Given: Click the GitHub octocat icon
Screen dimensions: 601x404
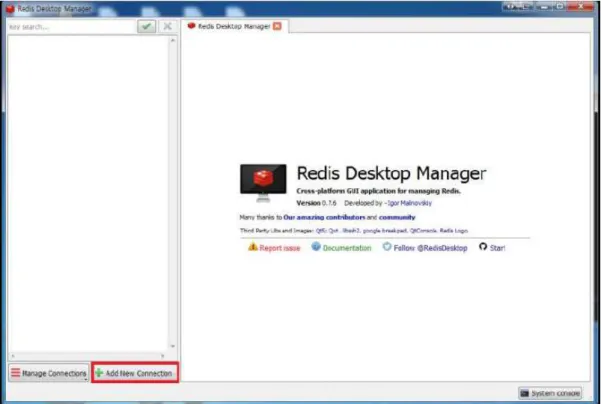Looking at the screenshot, I should (483, 246).
